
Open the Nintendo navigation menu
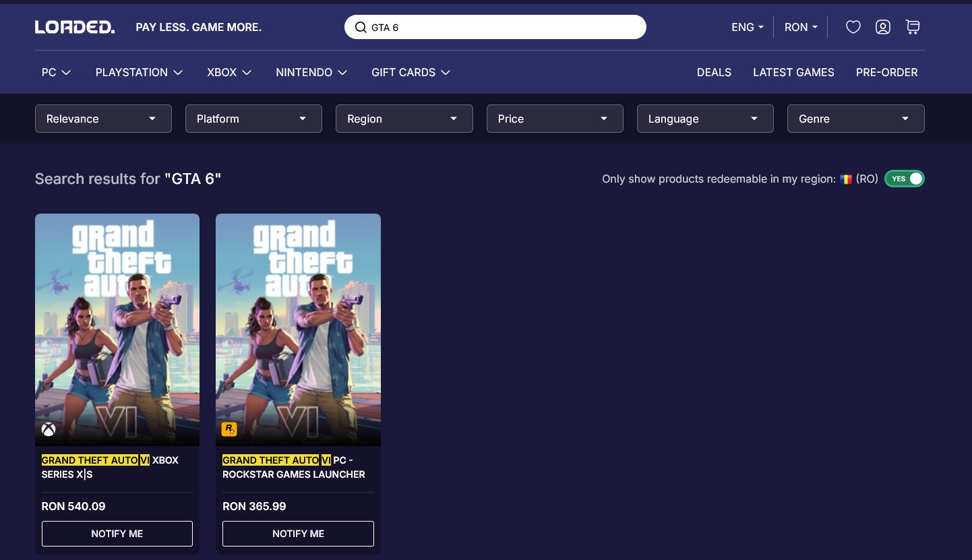[311, 72]
